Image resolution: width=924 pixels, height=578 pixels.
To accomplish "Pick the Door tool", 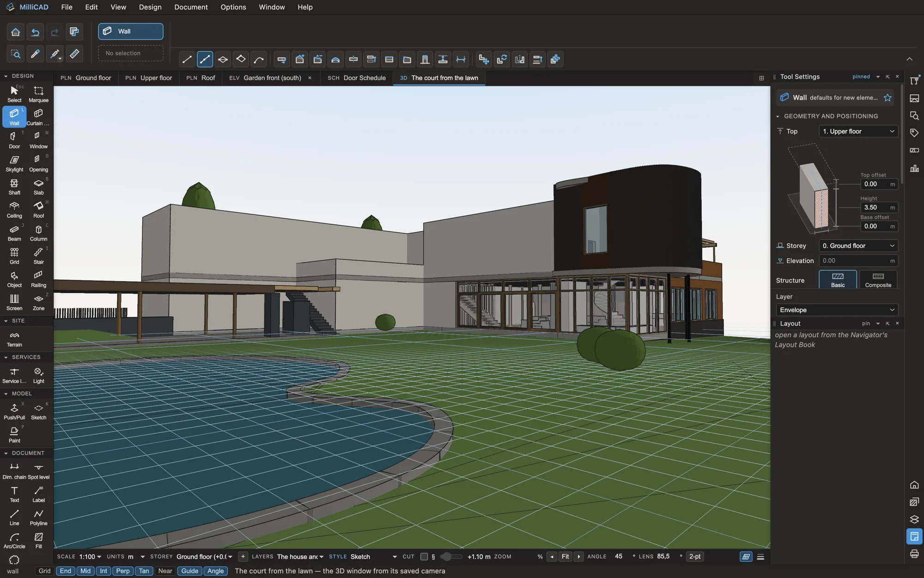I will click(14, 140).
